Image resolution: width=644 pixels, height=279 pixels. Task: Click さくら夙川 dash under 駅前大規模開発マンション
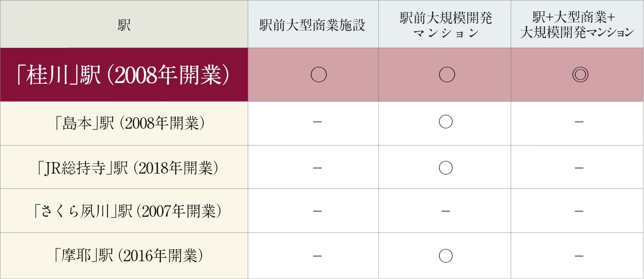coord(445,210)
